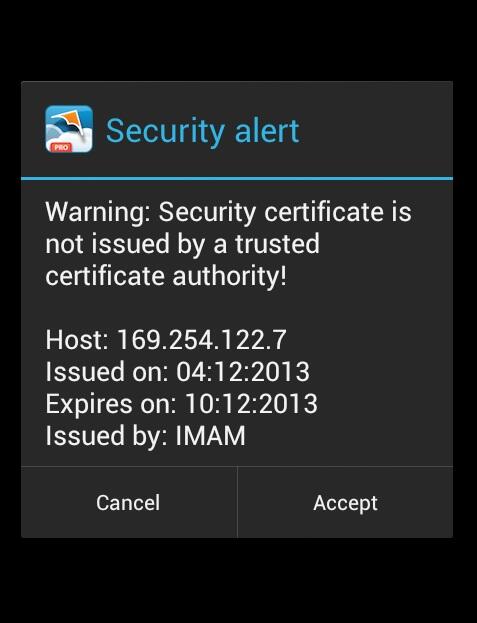Click the 'certificate authority!' text line
Screen dimensions: 477x623
[x=166, y=276]
